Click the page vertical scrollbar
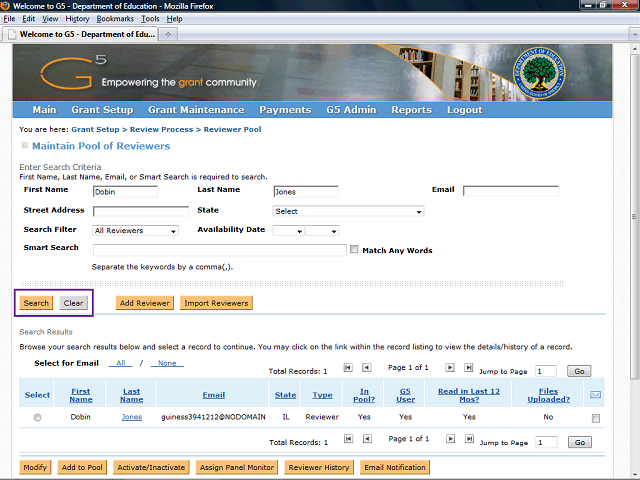 point(634,217)
